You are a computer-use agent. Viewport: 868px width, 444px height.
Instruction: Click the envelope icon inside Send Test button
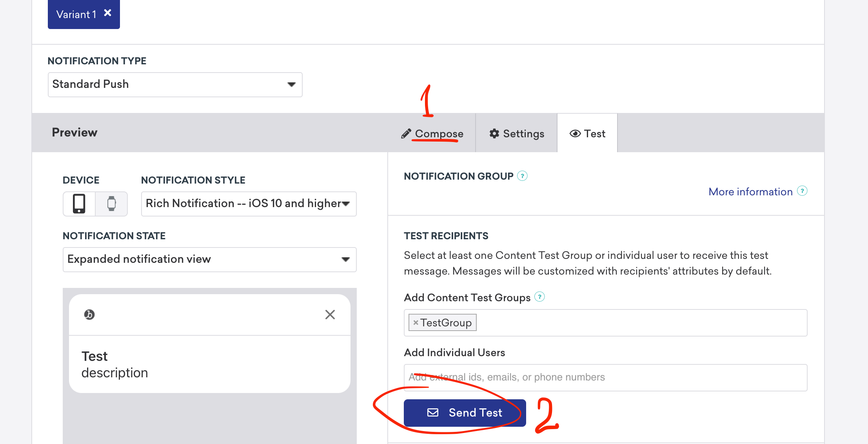433,412
